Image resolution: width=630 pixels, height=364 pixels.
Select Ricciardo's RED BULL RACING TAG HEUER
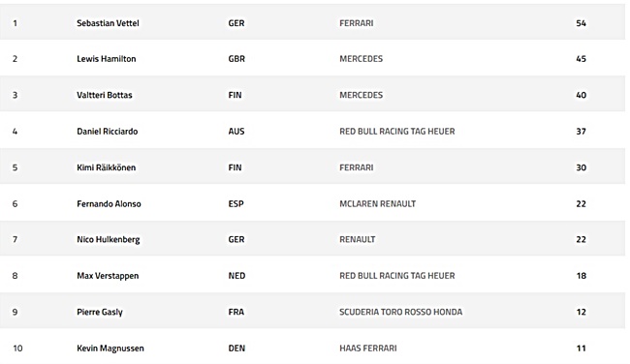coord(397,132)
